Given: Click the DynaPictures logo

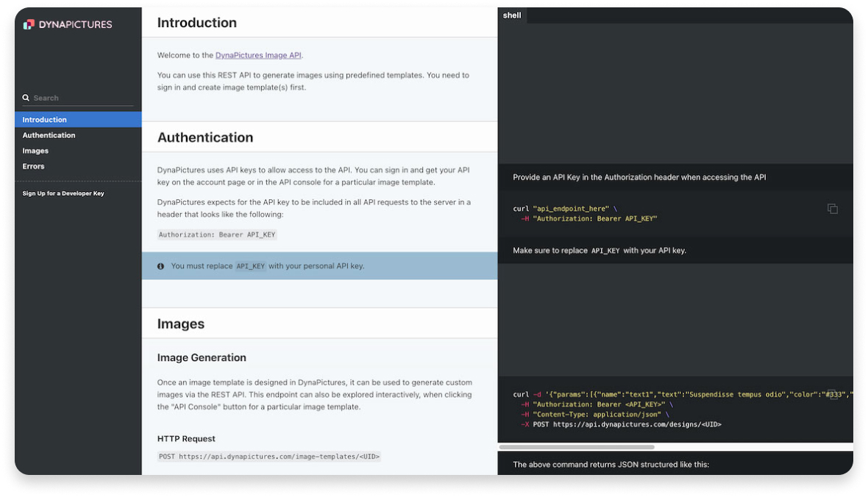Looking at the screenshot, I should (68, 24).
